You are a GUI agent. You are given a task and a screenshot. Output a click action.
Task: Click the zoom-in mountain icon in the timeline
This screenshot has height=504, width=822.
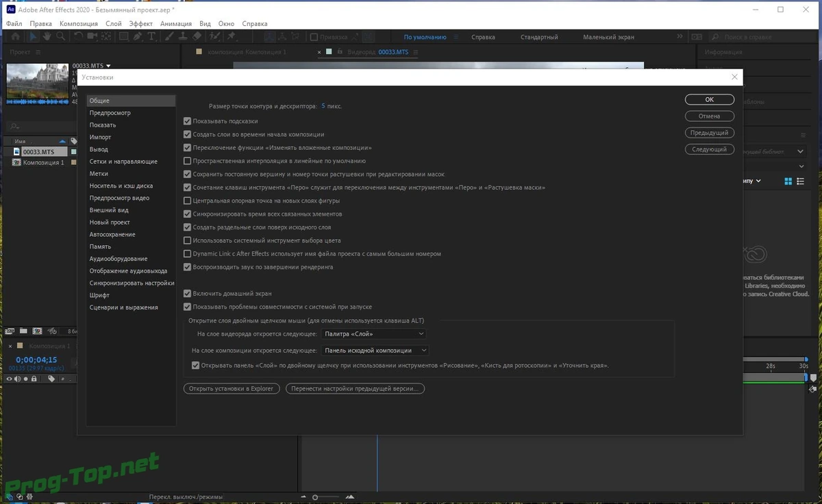(x=350, y=496)
